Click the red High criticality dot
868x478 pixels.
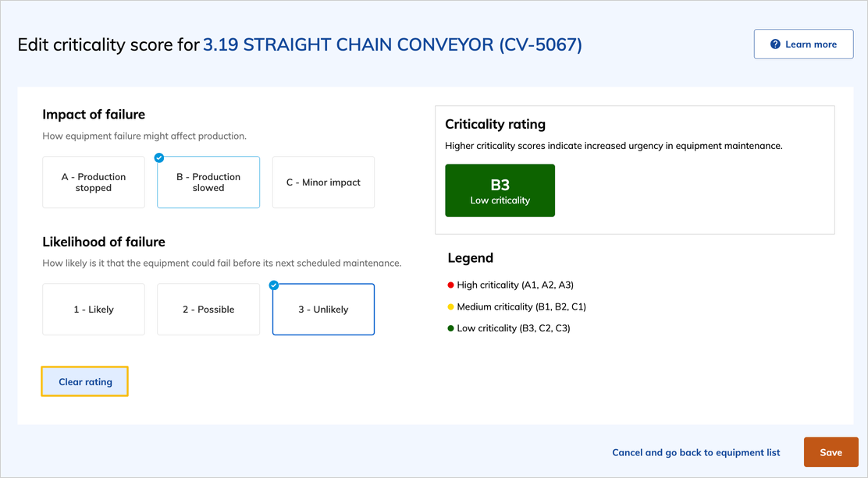pos(451,285)
